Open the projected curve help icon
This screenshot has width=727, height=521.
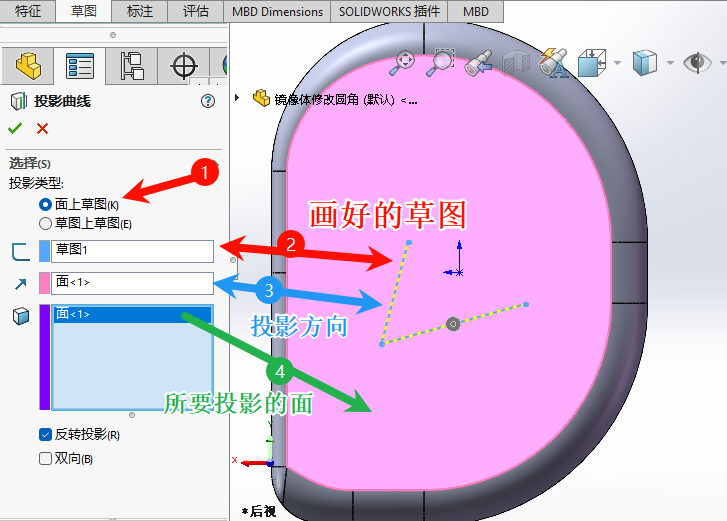tap(208, 101)
